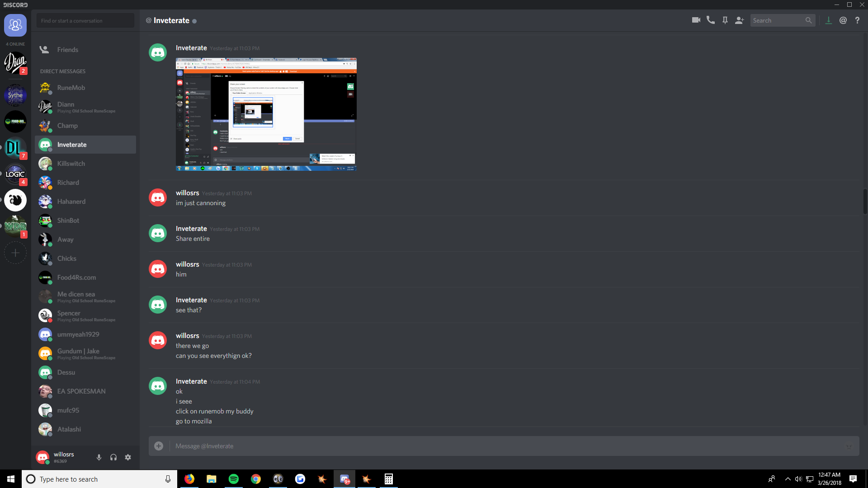Open shared screenshot image

coord(266,114)
